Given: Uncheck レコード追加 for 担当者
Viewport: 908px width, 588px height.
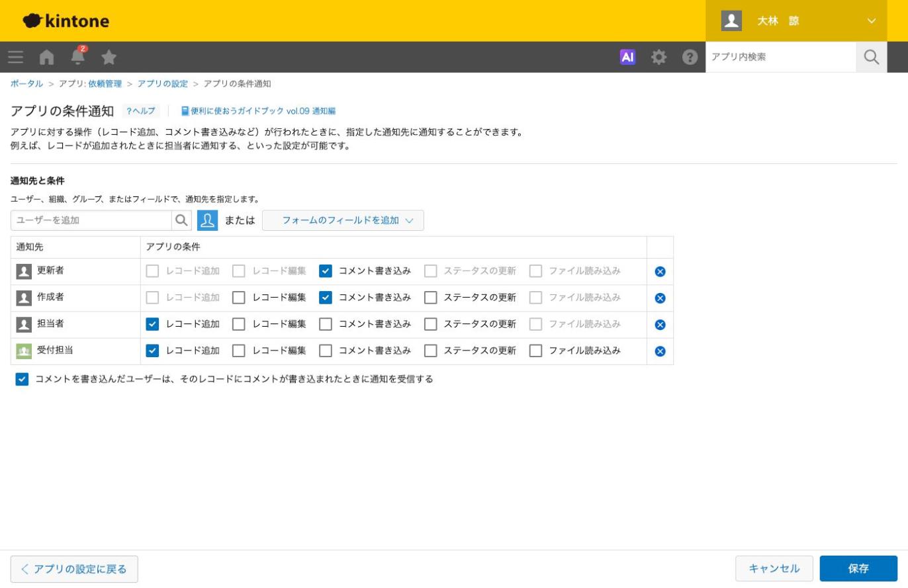Looking at the screenshot, I should 152,324.
